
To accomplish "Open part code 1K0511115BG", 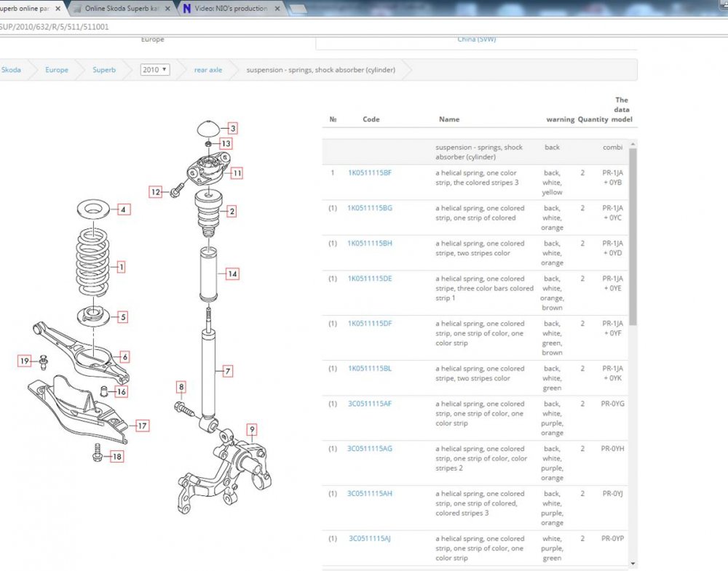I will click(370, 208).
